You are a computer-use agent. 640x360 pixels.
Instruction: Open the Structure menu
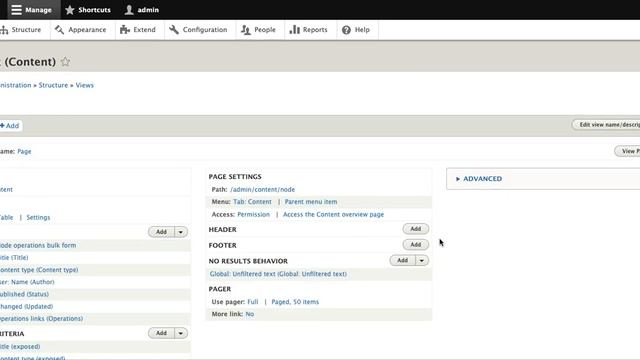click(x=21, y=30)
